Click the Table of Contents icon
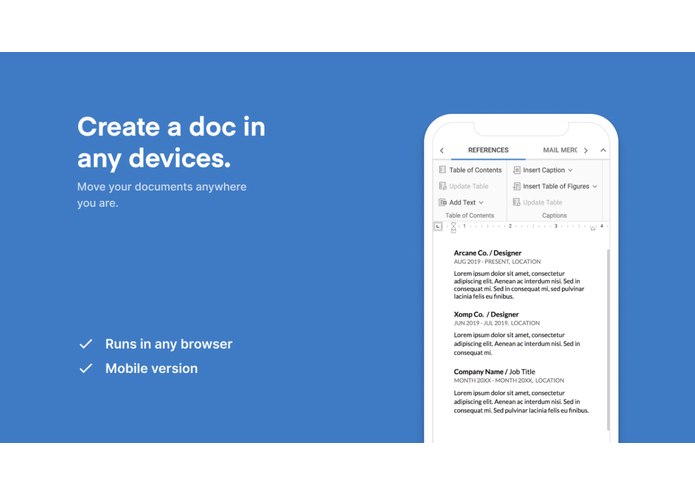Screen dimensions: 695x494 (442, 170)
